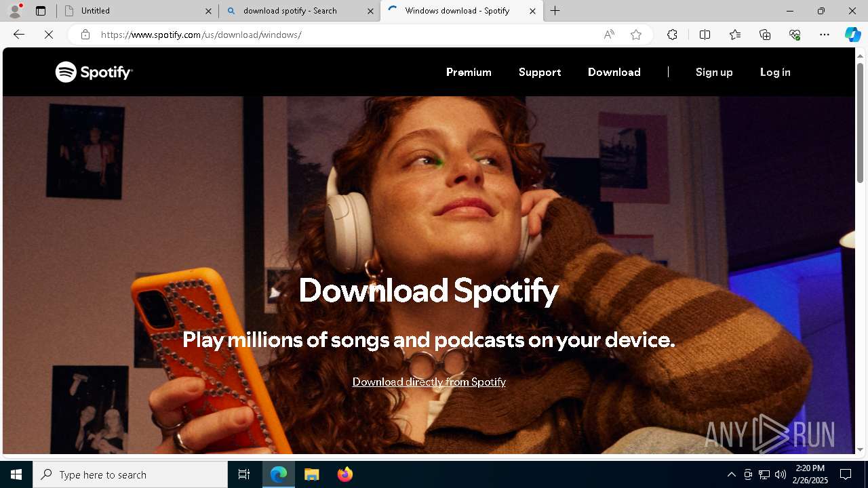Image resolution: width=868 pixels, height=488 pixels.
Task: Click Download directly from Spotify link
Action: (429, 382)
